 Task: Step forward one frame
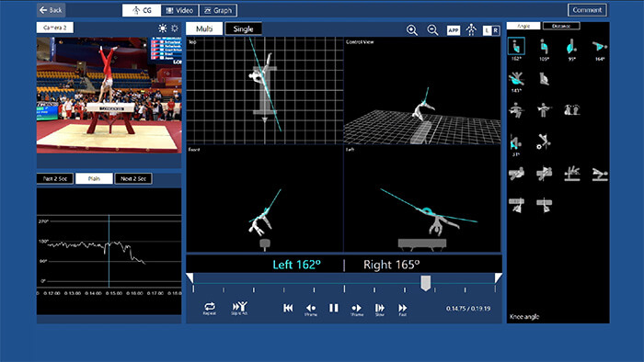(x=357, y=309)
